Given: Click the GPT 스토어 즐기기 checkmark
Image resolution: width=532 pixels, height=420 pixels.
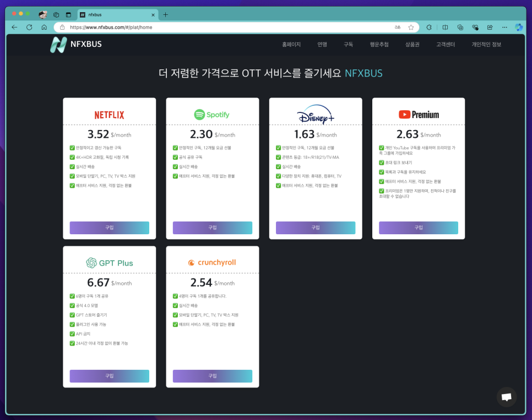Looking at the screenshot, I should (72, 315).
